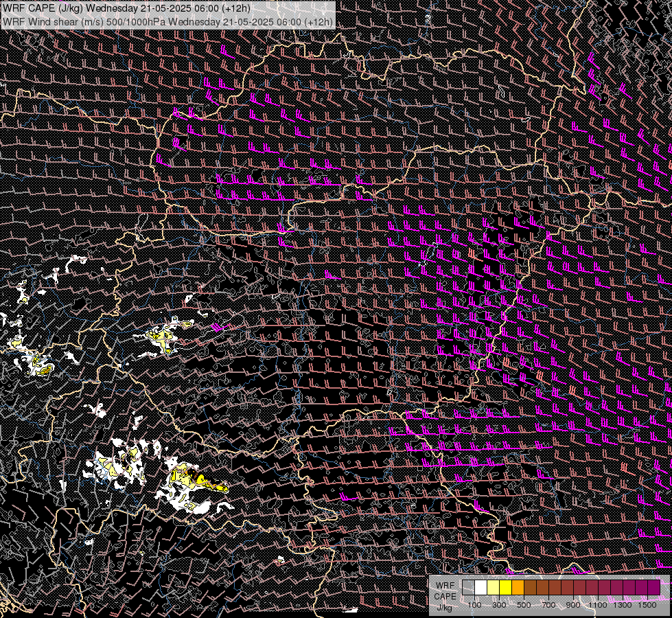Screen dimensions: 672x618
Task: Click the 100 legend value label
Action: (x=474, y=605)
